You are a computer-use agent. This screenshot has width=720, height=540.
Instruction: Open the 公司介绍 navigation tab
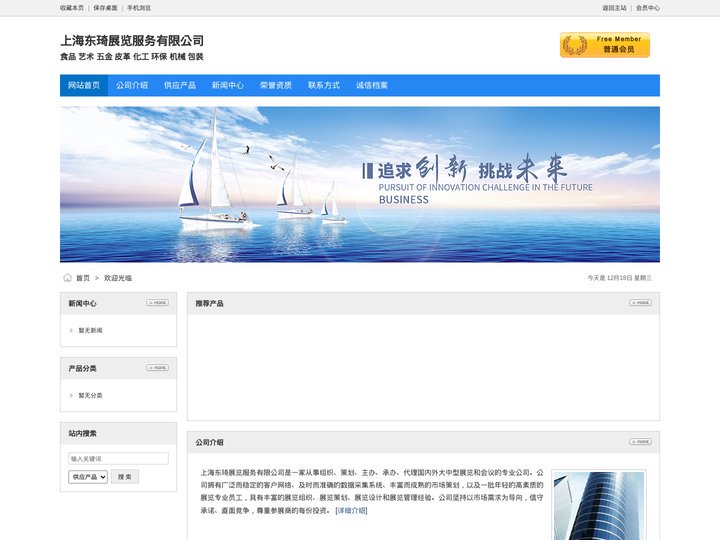pos(132,85)
